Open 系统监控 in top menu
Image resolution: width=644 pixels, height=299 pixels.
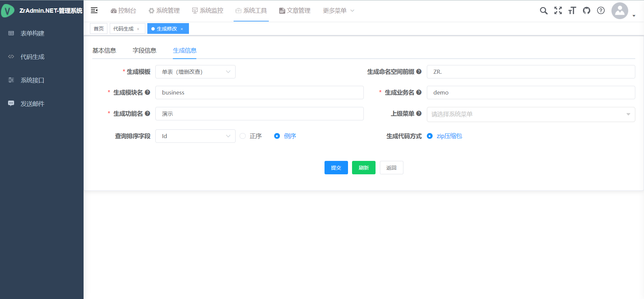pos(208,11)
